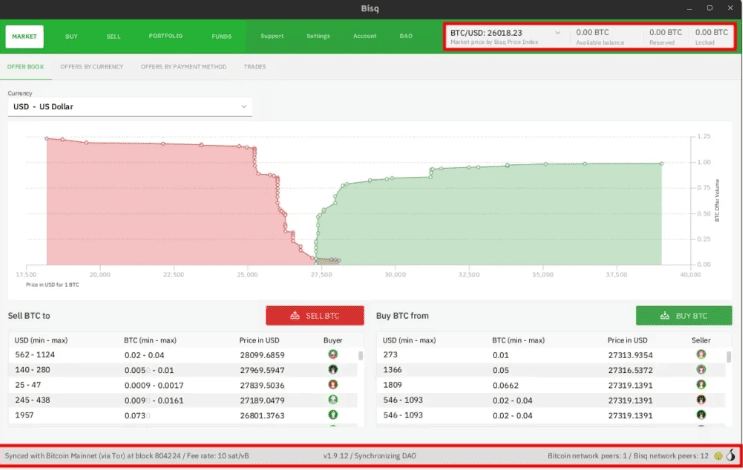
Task: Select the 562 - 1124 USD offer row
Action: 183,354
